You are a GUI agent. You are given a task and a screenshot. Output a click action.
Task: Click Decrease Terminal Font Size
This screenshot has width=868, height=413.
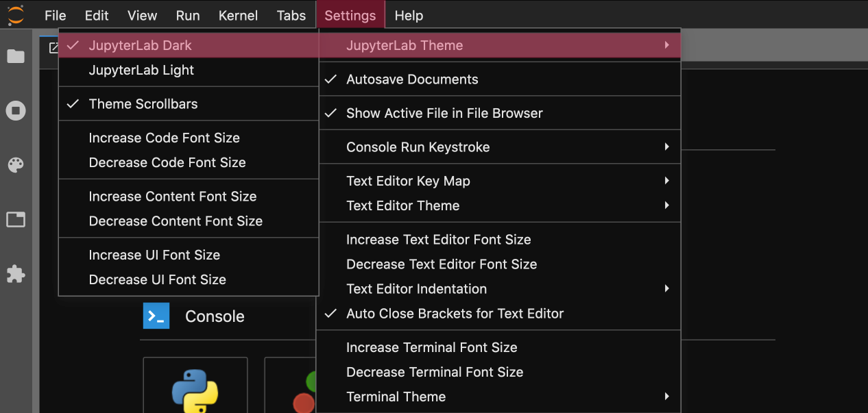tap(434, 373)
